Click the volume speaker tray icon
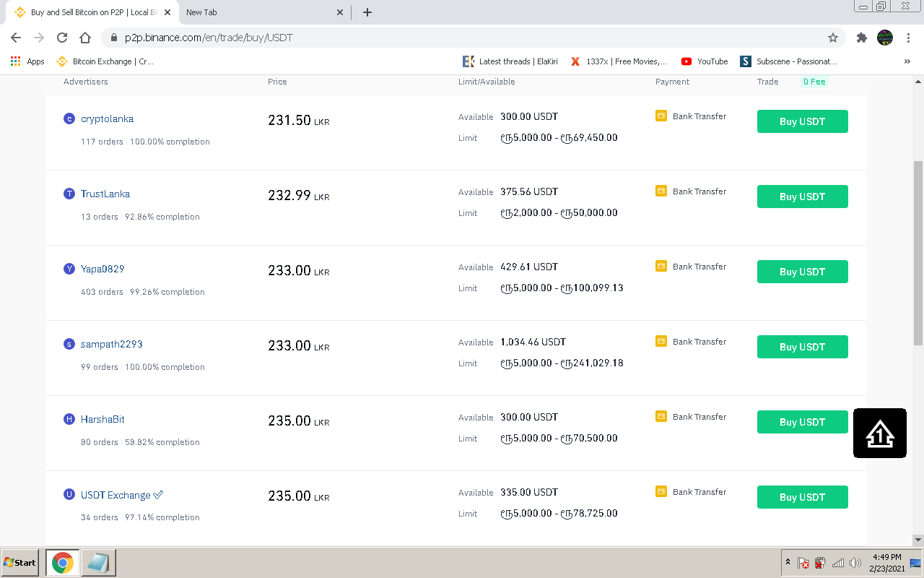This screenshot has height=578, width=924. (855, 563)
